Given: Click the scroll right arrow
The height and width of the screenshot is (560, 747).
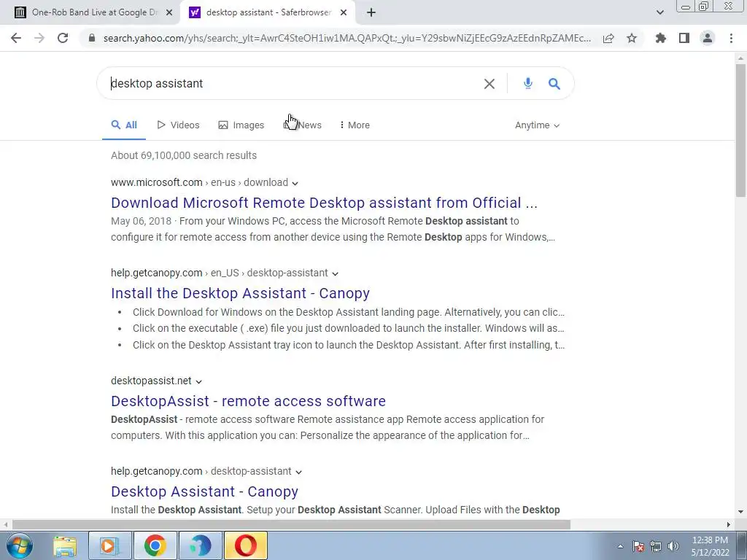Looking at the screenshot, I should 729,525.
